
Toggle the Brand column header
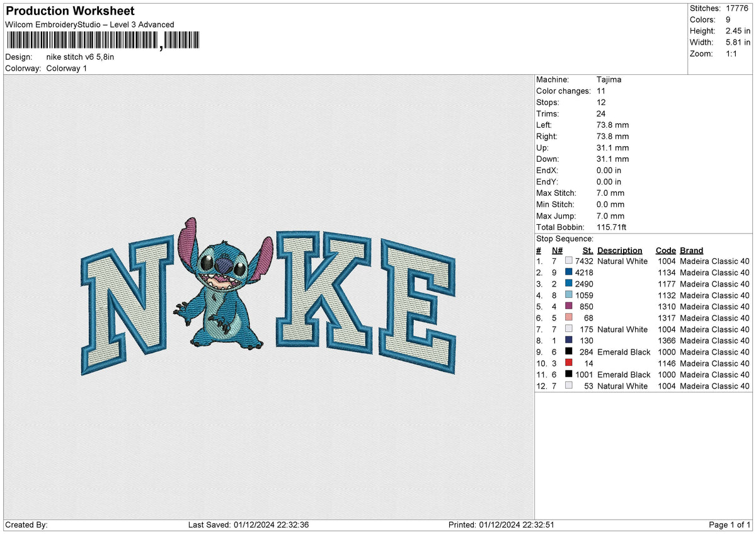pos(691,250)
